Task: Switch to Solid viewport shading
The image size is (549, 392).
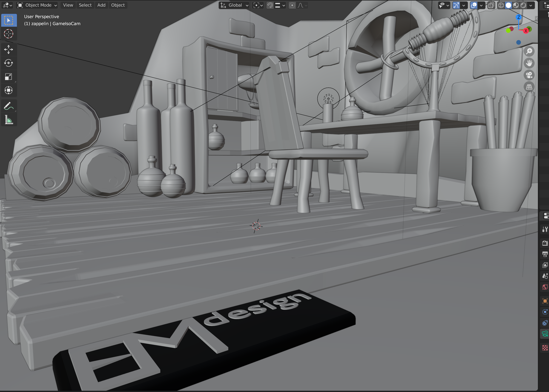Action: [508, 5]
